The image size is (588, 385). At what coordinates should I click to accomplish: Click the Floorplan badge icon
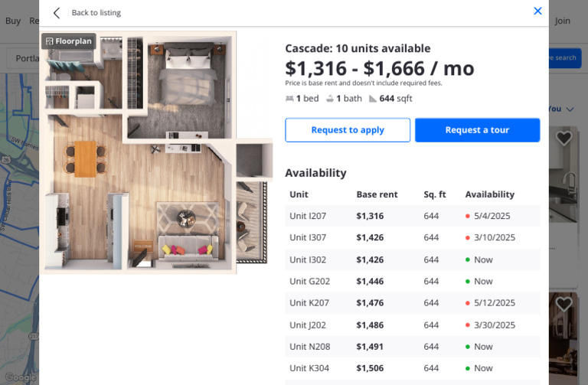point(50,41)
